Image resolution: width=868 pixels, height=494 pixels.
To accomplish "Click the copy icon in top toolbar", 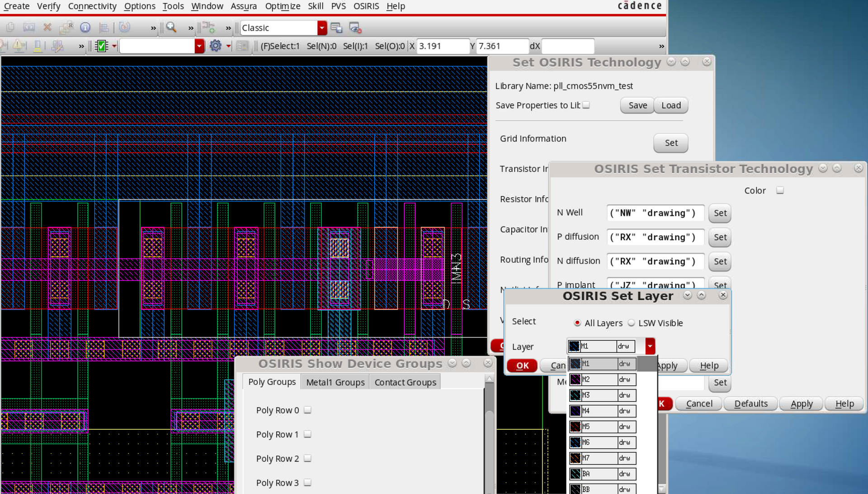I will click(10, 28).
